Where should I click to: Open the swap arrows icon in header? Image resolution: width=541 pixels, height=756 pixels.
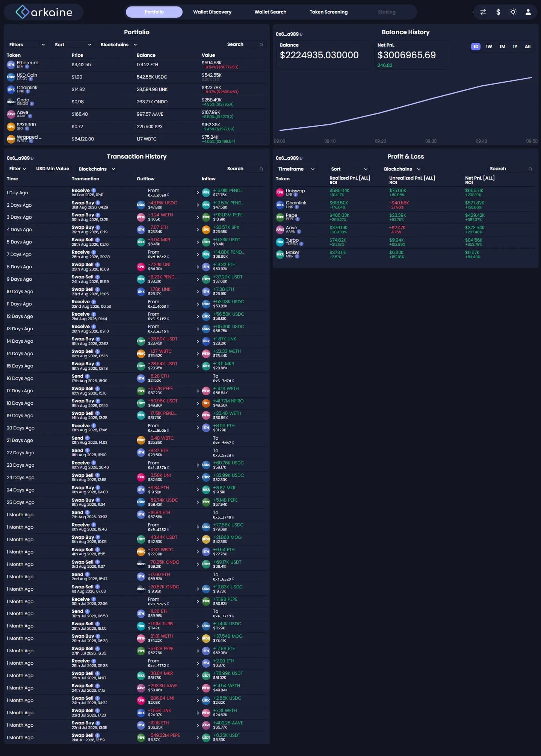point(483,12)
